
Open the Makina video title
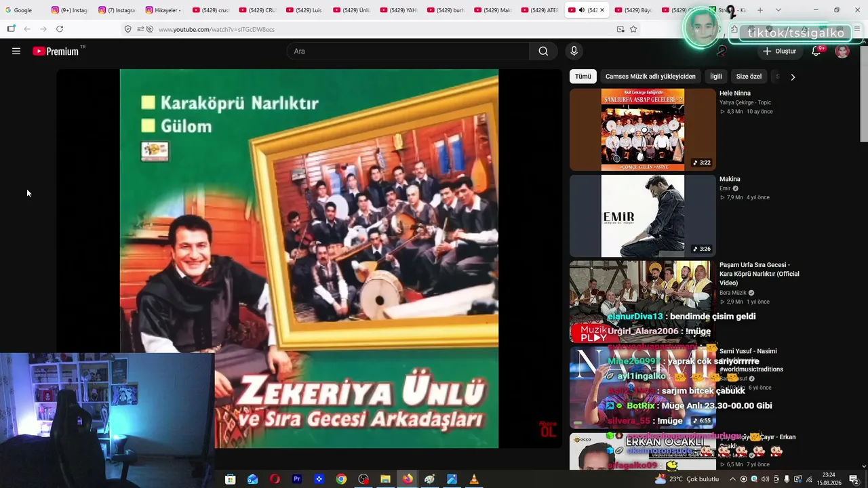tap(730, 180)
